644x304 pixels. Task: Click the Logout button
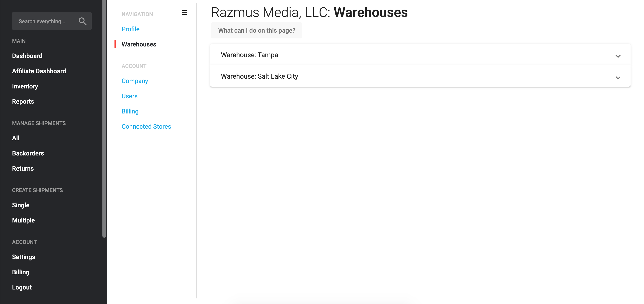click(x=22, y=287)
